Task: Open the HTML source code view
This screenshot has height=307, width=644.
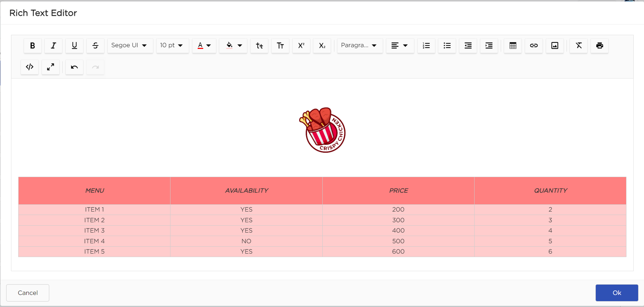Action: 30,67
